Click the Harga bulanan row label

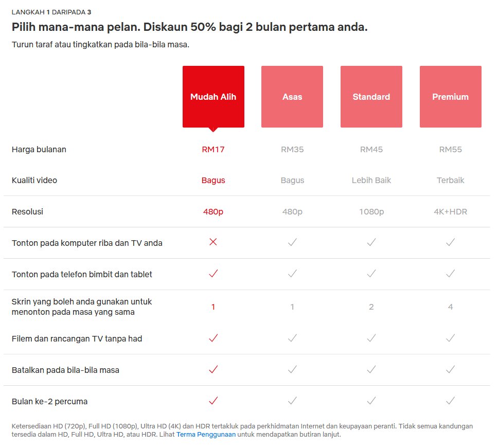[x=39, y=150]
